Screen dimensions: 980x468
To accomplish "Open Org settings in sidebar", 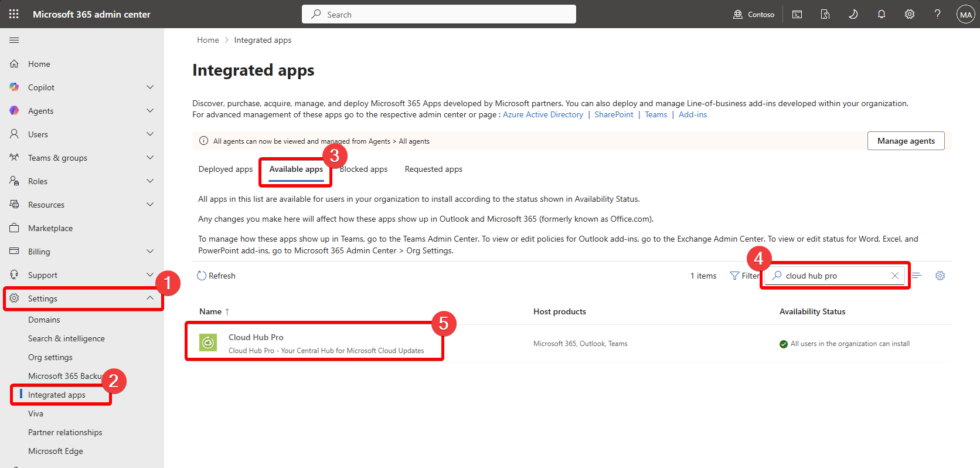I will (x=50, y=357).
